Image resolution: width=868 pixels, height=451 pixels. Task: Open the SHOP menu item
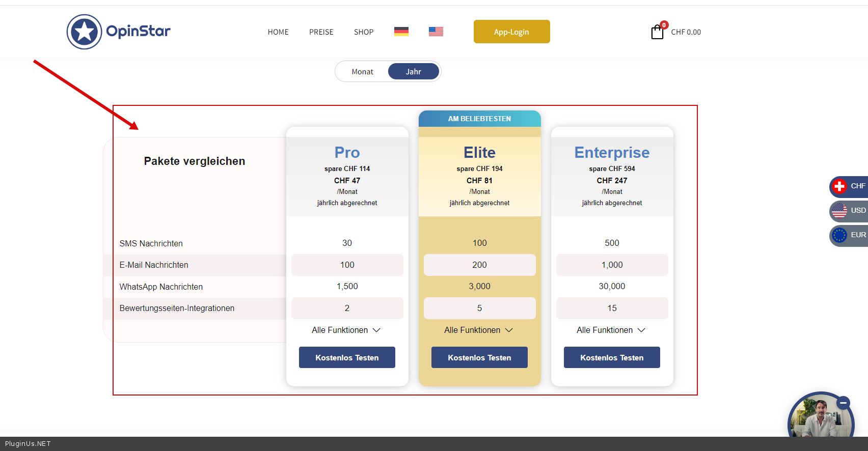coord(364,32)
